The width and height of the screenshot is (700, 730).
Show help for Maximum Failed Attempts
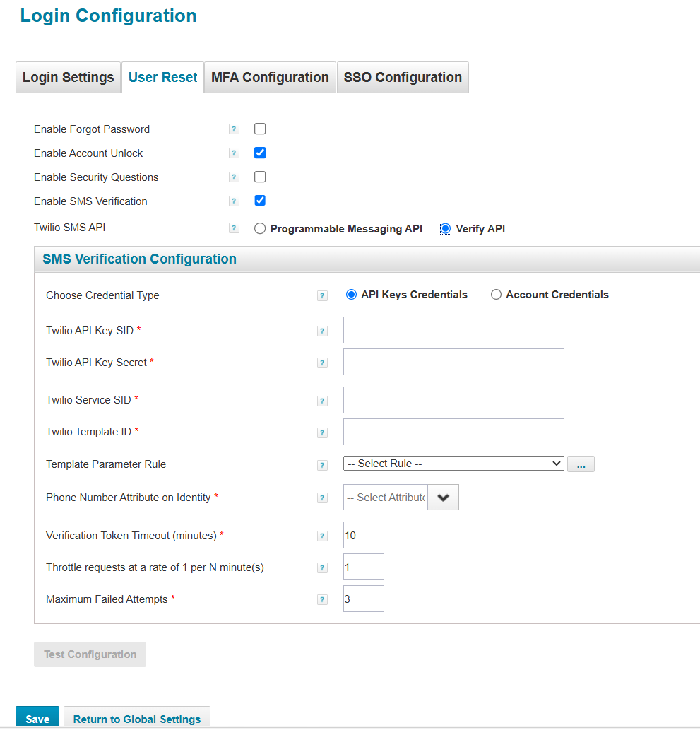tap(322, 599)
